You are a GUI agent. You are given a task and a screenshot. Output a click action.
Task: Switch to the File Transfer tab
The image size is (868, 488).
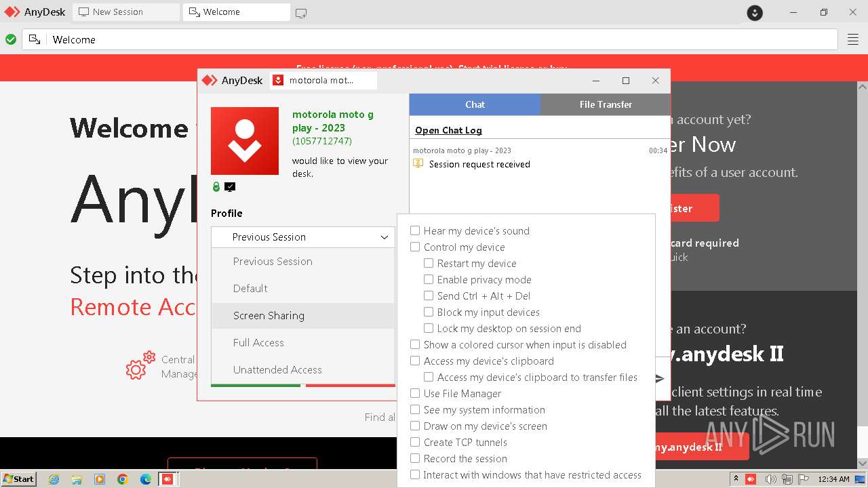[606, 104]
